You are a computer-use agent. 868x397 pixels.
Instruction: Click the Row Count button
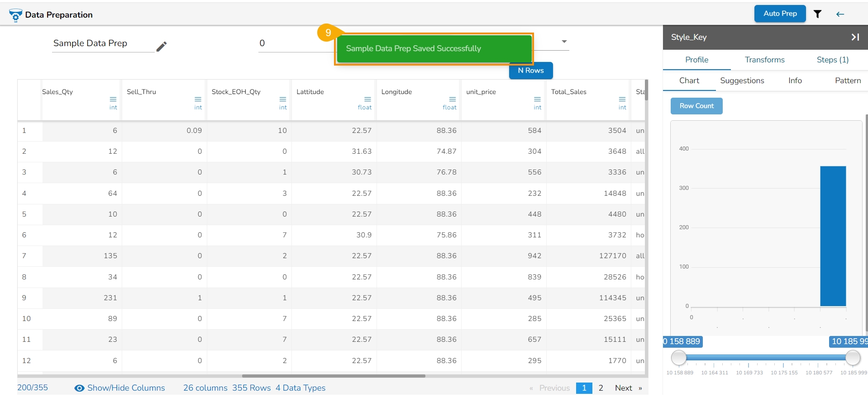point(696,106)
